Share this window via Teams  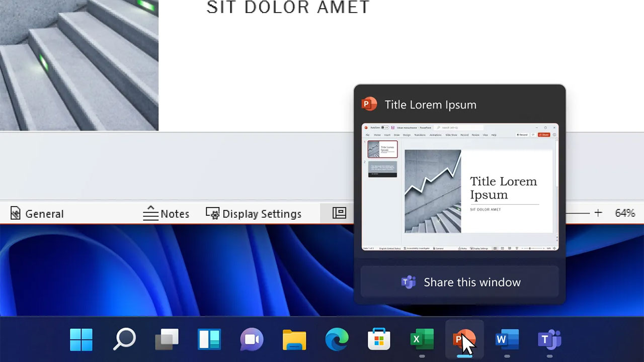[x=460, y=282]
